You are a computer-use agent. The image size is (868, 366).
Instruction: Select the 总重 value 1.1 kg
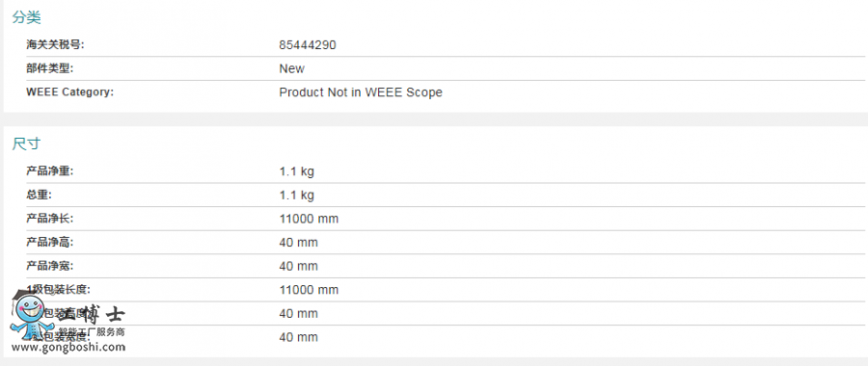(x=297, y=196)
